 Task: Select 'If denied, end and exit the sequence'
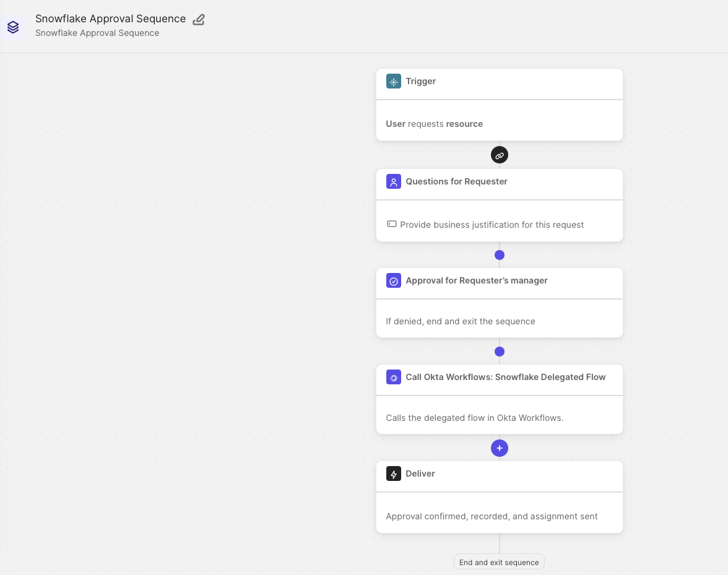point(460,321)
